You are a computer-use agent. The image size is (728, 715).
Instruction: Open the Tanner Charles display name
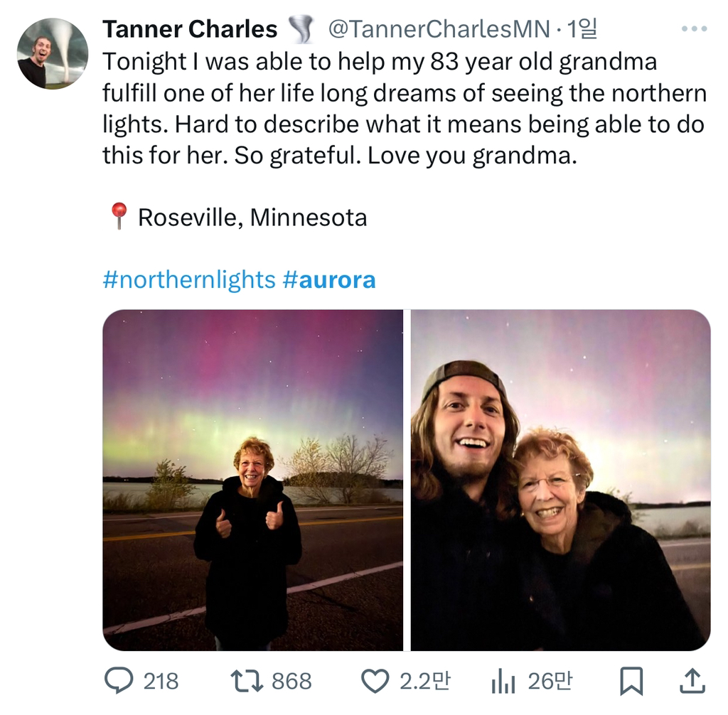pos(190,29)
